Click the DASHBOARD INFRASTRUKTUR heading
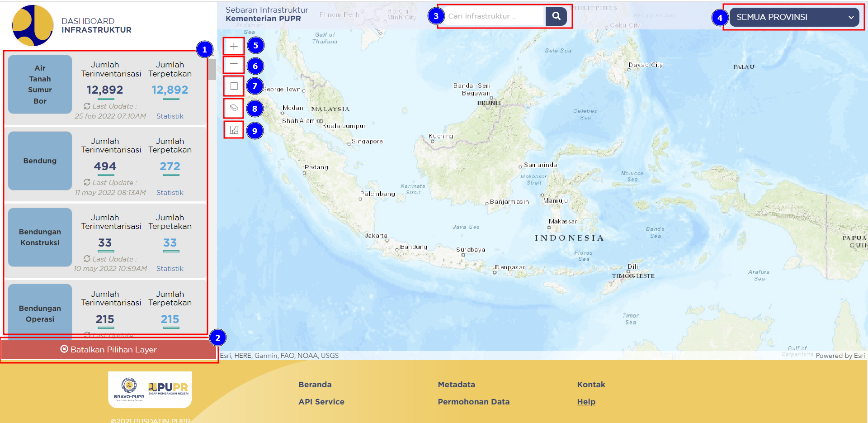The image size is (868, 423). [x=96, y=25]
